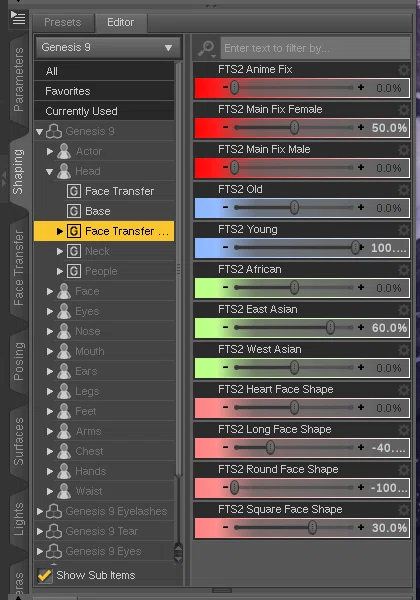Click plus button on FTS2 East Asian
Image resolution: width=420 pixels, height=600 pixels.
click(x=361, y=327)
